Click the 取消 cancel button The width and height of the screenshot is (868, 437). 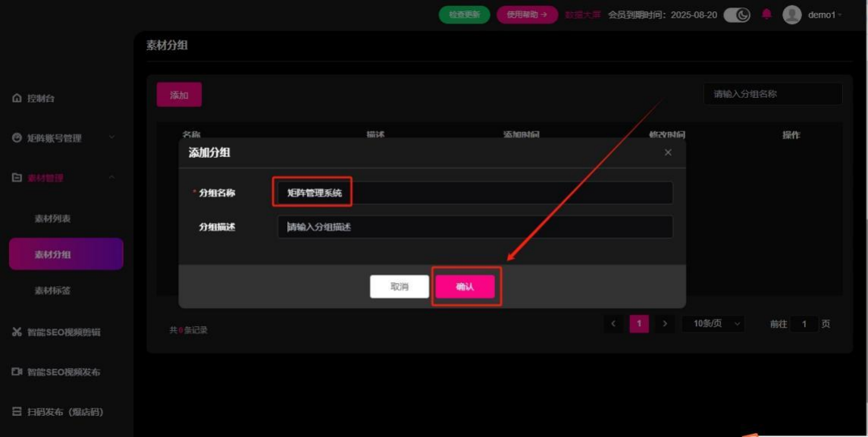(400, 287)
